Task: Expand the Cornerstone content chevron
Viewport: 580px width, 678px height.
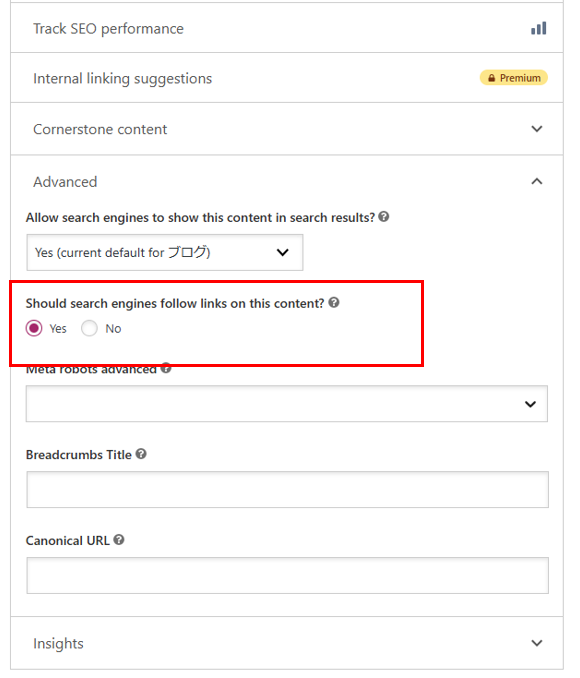Action: point(537,129)
